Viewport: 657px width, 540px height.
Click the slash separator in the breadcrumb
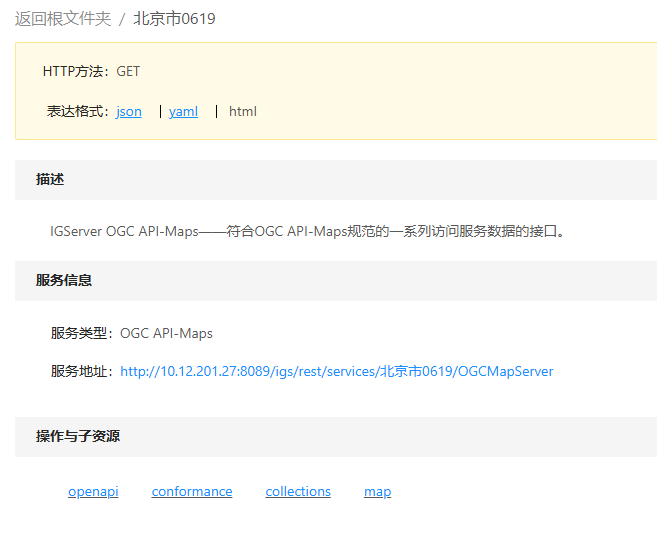click(x=122, y=19)
